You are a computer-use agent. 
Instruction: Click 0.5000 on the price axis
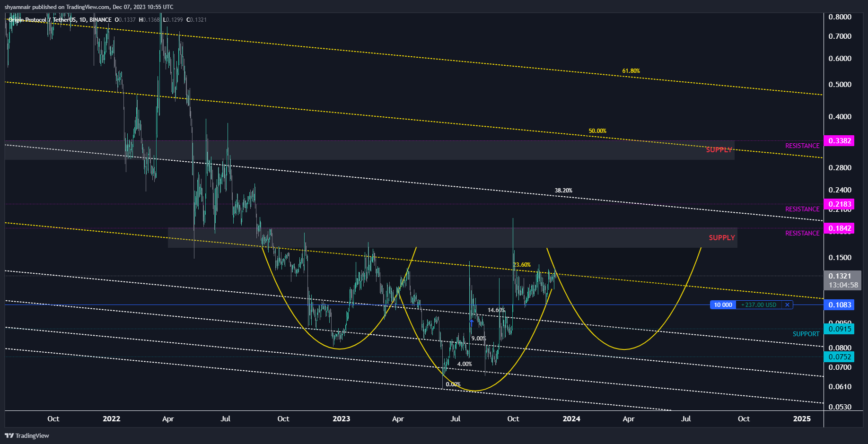pos(840,85)
